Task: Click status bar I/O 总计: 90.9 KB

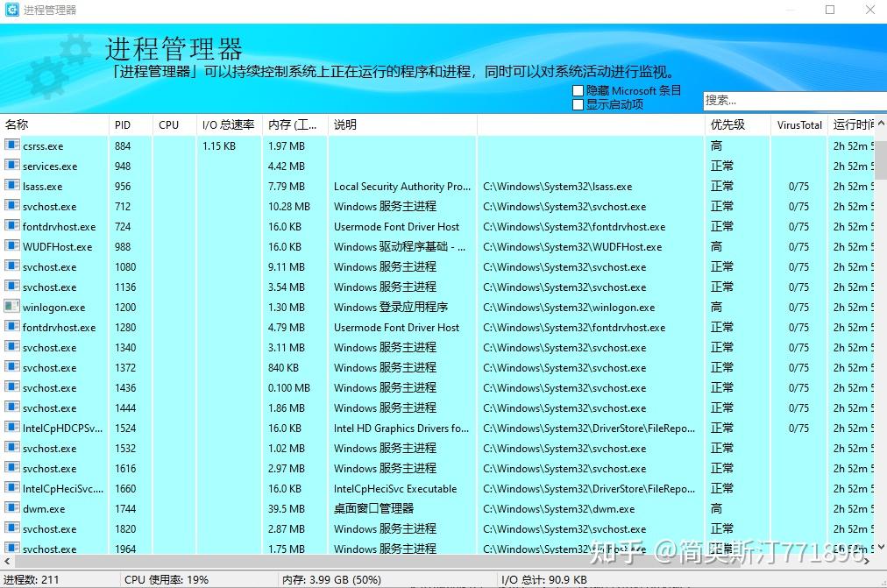Action: (543, 579)
